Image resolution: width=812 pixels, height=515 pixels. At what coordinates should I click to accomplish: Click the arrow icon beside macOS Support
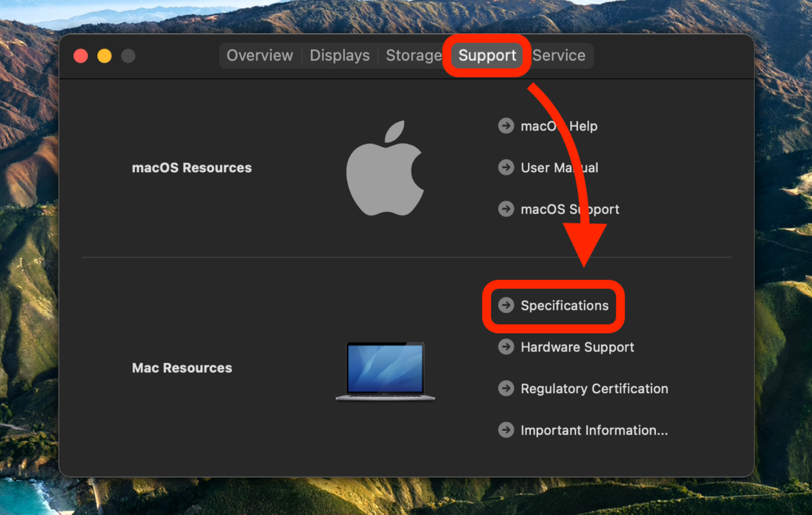506,209
